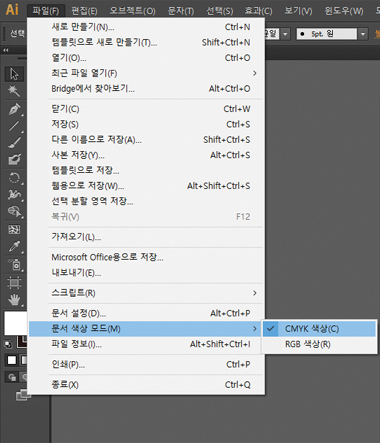Choose 열기(O)... menu item
The height and width of the screenshot is (443, 380).
point(147,58)
